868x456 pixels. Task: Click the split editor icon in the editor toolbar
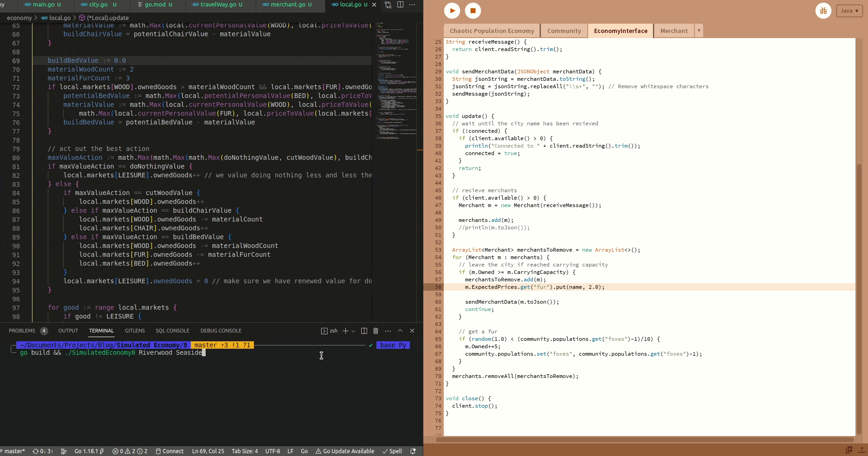400,5
